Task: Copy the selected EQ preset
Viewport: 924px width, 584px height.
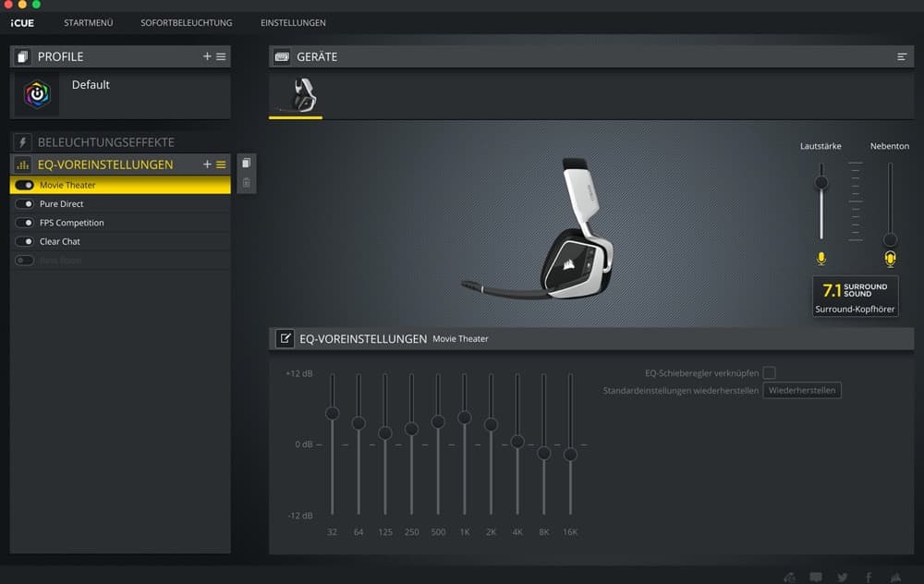Action: pos(247,163)
